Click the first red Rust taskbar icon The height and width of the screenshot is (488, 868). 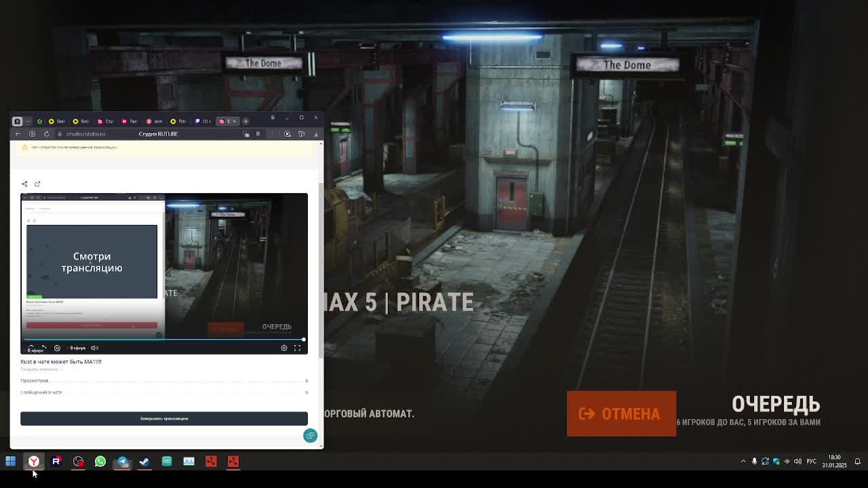coord(211,462)
